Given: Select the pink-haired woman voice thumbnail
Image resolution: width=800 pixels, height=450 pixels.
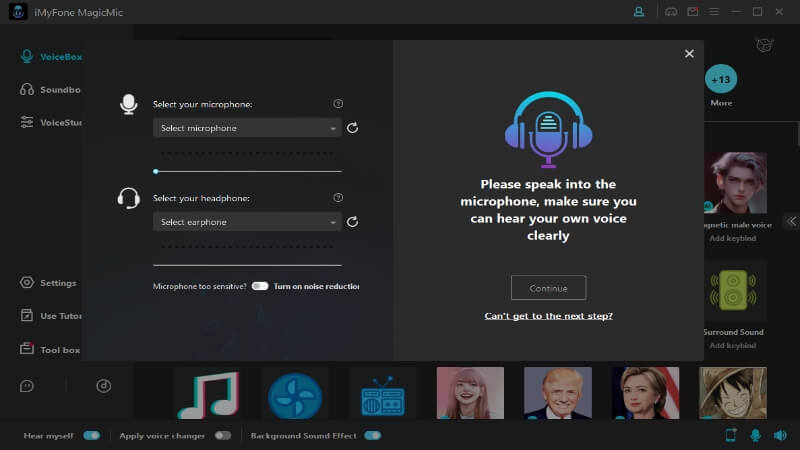Looking at the screenshot, I should (470, 393).
